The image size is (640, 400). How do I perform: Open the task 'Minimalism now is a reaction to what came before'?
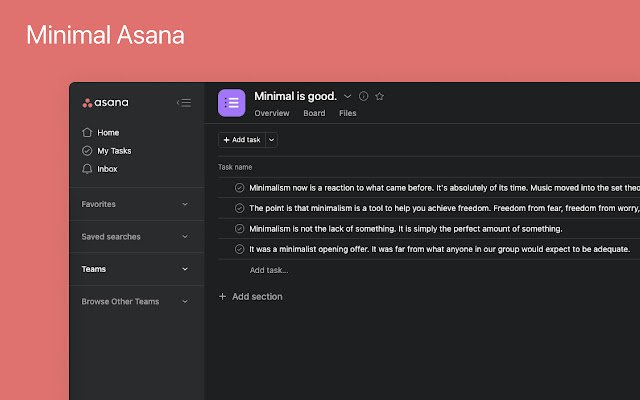[x=444, y=188]
